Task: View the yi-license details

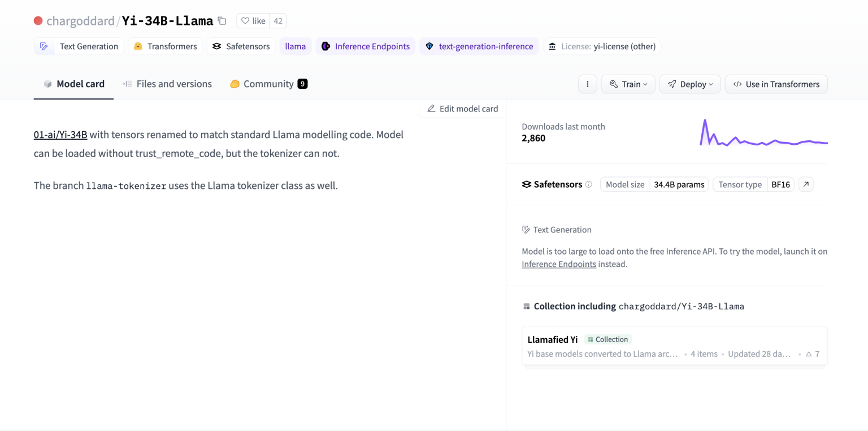Action: tap(602, 46)
